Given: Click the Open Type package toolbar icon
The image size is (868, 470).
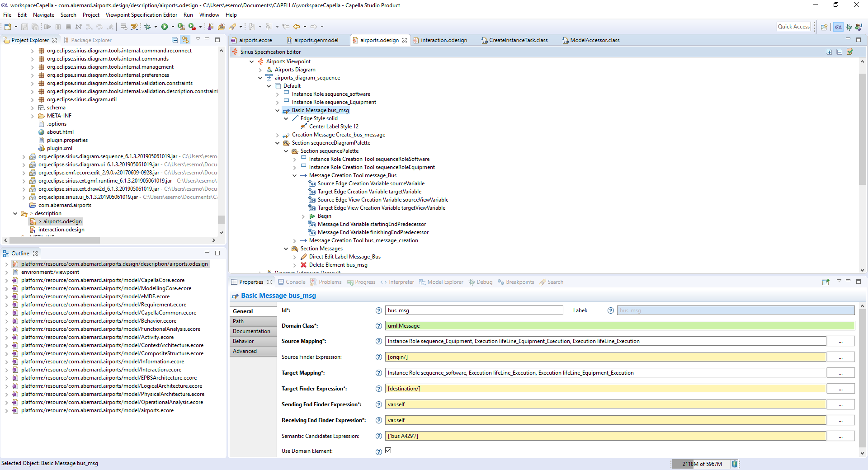Looking at the screenshot, I should (222, 27).
